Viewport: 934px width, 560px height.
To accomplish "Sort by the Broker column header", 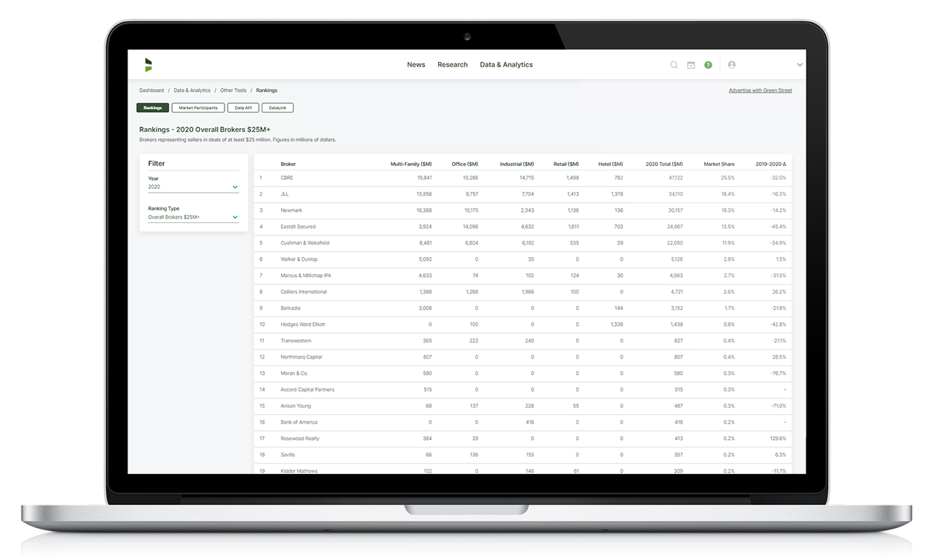I will tap(288, 164).
